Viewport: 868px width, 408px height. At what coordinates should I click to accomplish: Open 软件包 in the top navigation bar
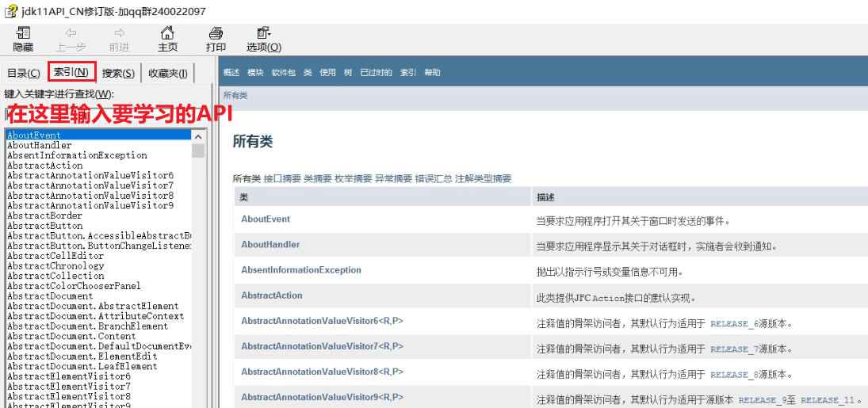click(x=284, y=73)
